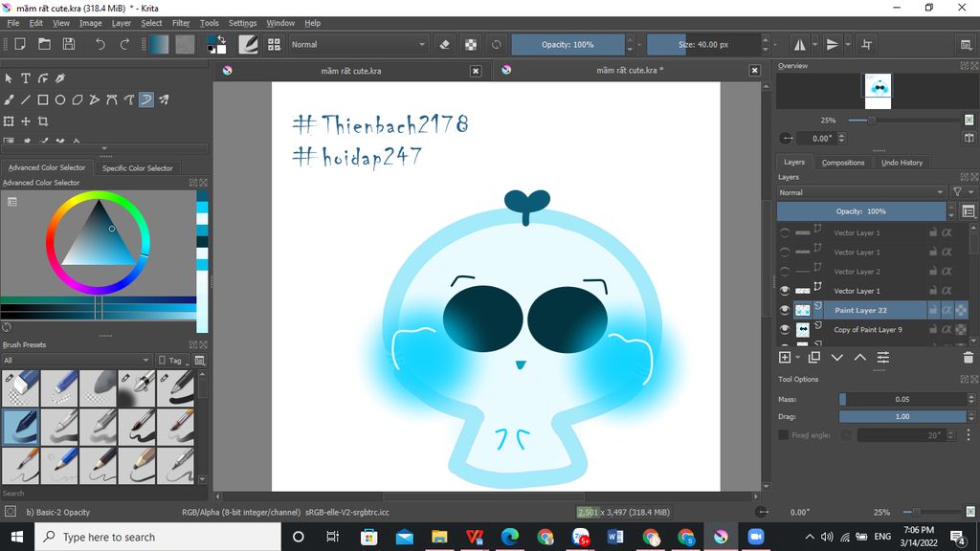This screenshot has width=980, height=551.
Task: Open the brush presets All tag dropdown
Action: tap(77, 360)
